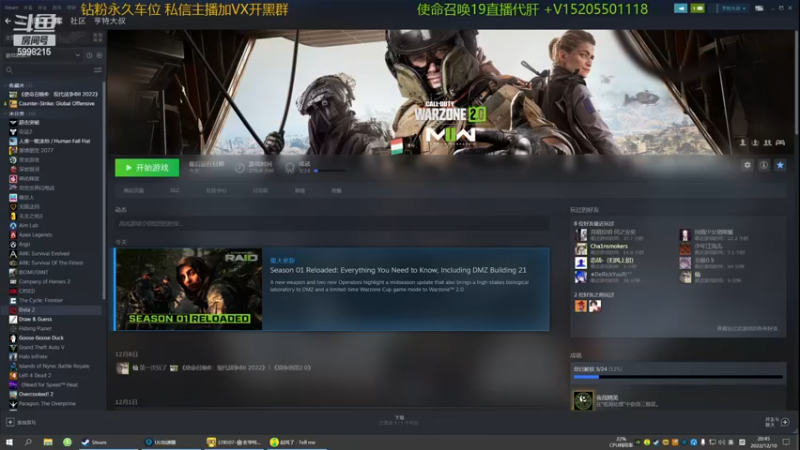Click the first avatar under previously played friends
The height and width of the screenshot is (450, 800).
[581, 306]
